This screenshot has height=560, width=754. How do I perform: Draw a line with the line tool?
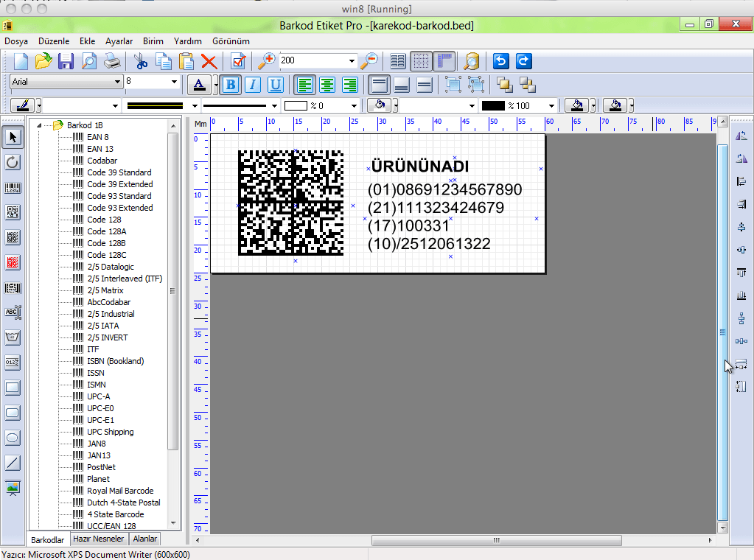coord(13,463)
